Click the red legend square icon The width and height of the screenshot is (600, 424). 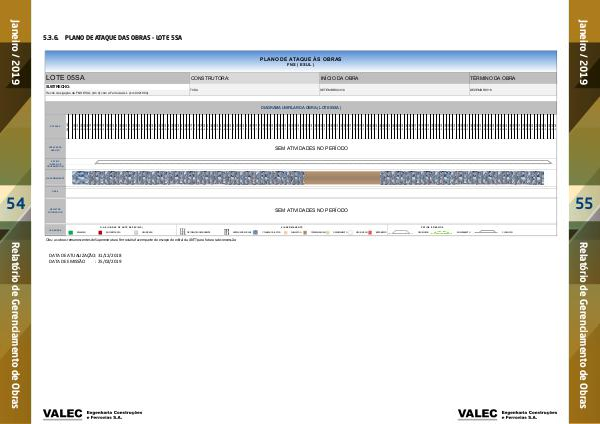pos(100,231)
